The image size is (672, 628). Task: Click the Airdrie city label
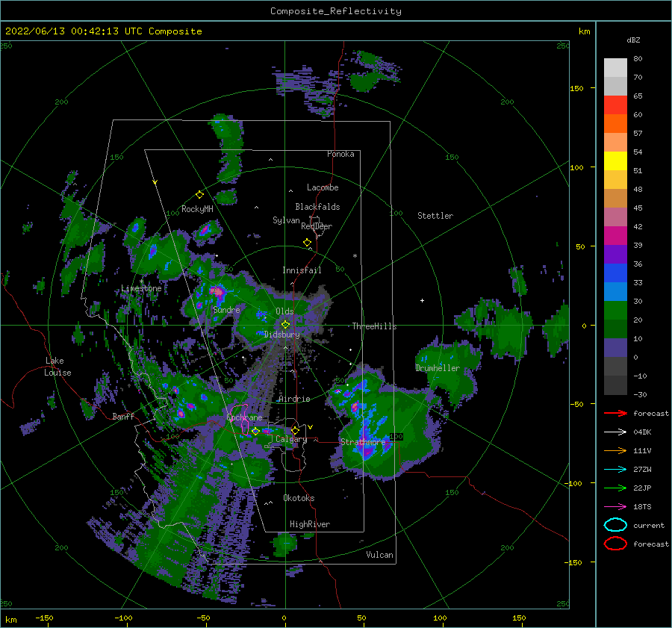(294, 399)
